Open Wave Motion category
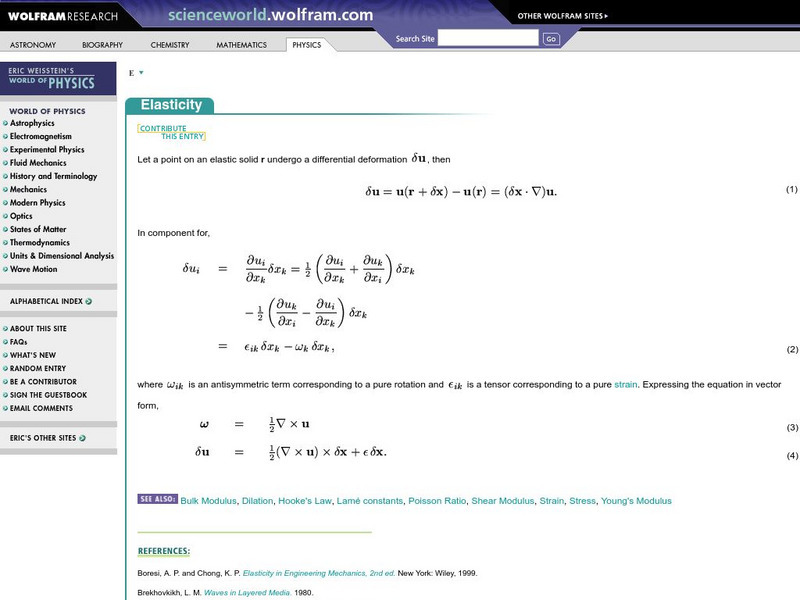 [x=34, y=269]
